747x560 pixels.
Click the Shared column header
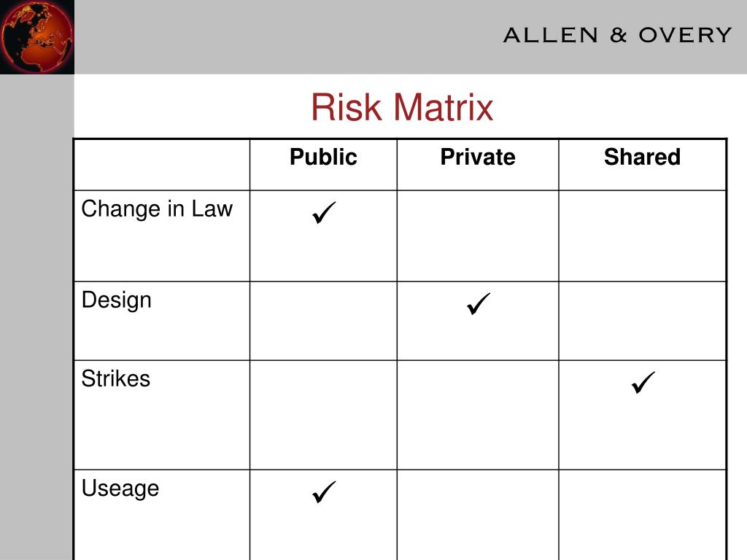coord(642,157)
